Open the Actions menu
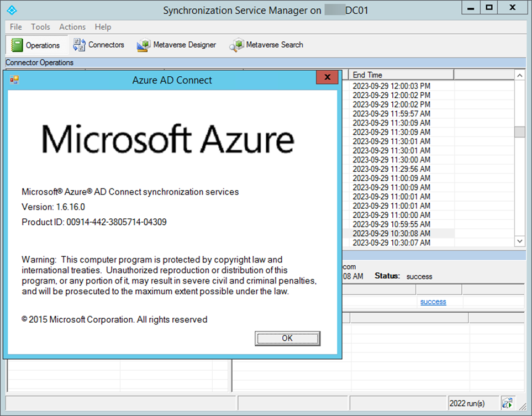Screen dimensions: 532x416 [x=72, y=27]
